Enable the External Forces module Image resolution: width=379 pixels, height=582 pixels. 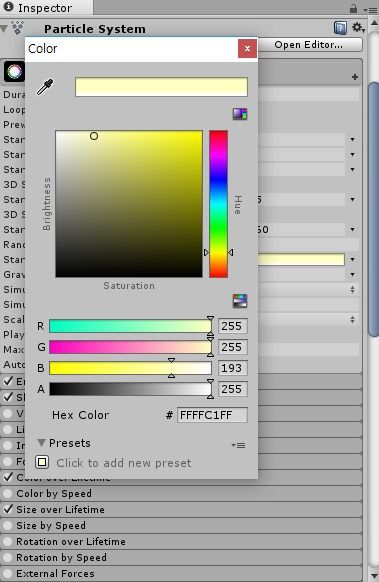pos(7,573)
